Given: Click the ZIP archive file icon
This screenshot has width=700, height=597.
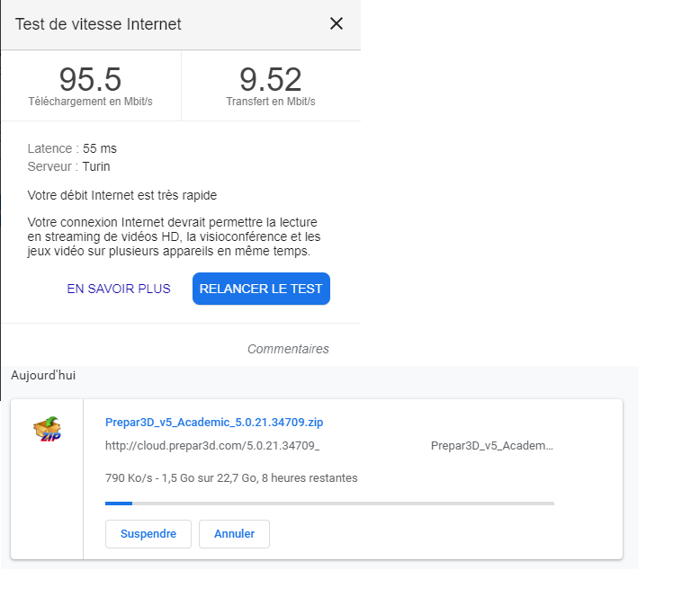Looking at the screenshot, I should click(x=47, y=430).
